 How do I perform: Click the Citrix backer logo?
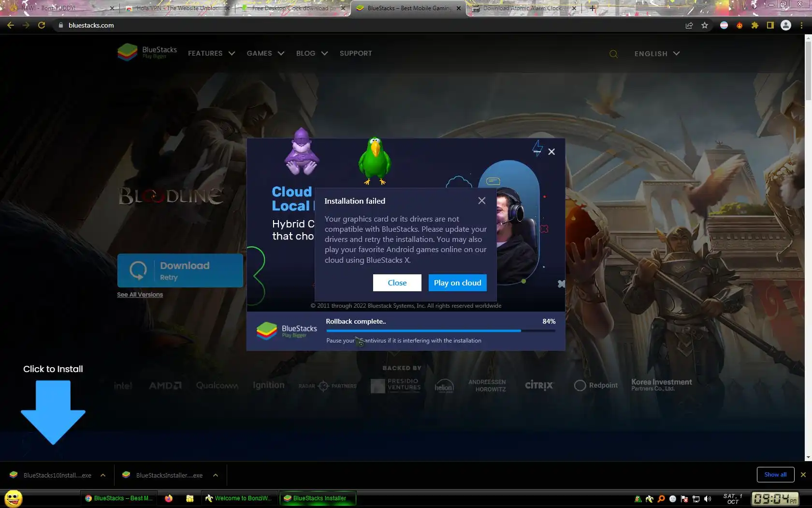pyautogui.click(x=539, y=385)
